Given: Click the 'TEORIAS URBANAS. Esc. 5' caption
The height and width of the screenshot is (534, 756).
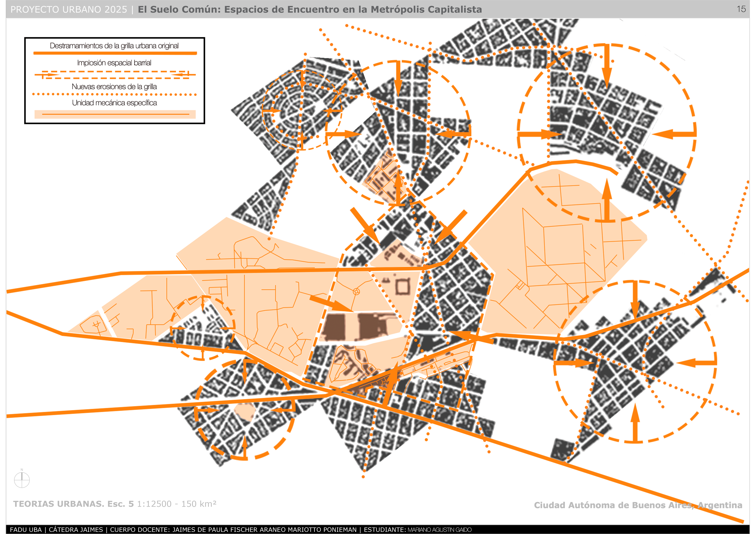Looking at the screenshot, I should 73,504.
